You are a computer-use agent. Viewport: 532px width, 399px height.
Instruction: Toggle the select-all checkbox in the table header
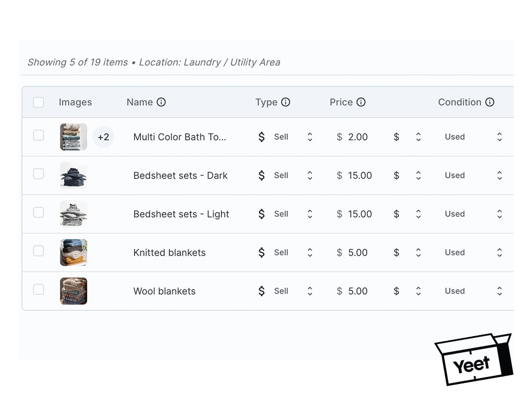click(38, 102)
